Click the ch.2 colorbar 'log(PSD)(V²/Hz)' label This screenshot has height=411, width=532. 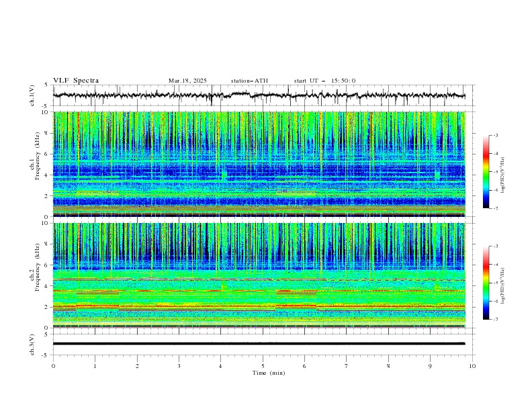pos(503,286)
